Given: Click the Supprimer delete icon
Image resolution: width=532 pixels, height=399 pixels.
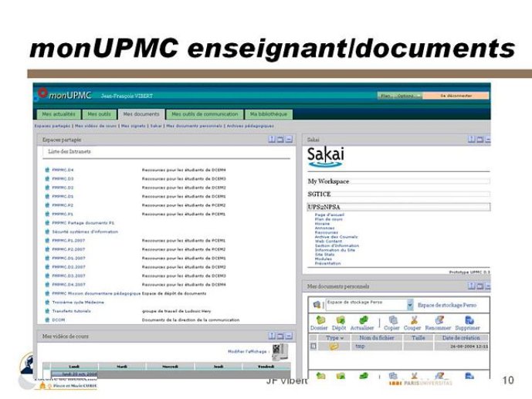Looking at the screenshot, I should 469,320.
